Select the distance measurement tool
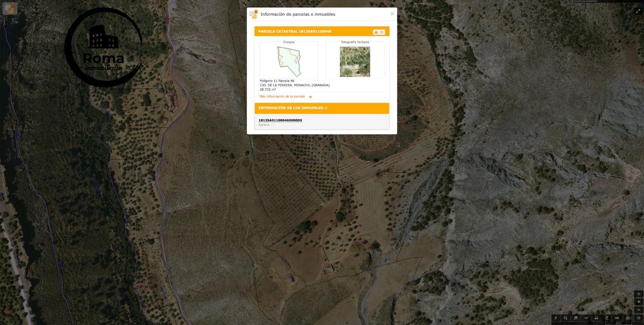The image size is (644, 325). (586, 318)
